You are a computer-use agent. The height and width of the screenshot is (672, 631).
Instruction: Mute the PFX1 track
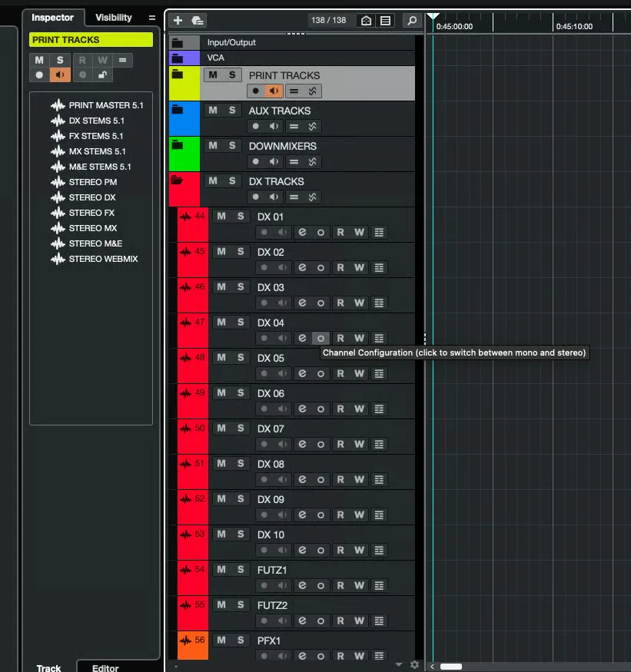click(x=221, y=641)
